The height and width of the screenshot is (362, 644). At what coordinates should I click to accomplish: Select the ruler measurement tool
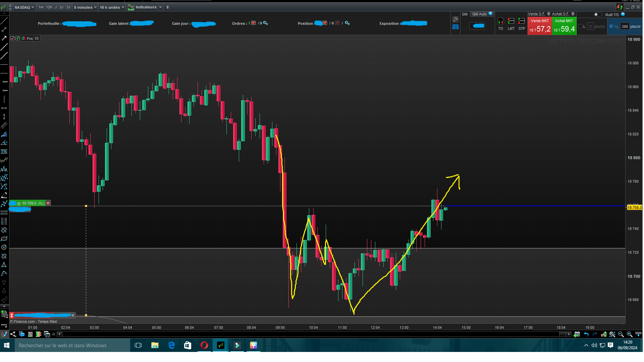(x=4, y=125)
